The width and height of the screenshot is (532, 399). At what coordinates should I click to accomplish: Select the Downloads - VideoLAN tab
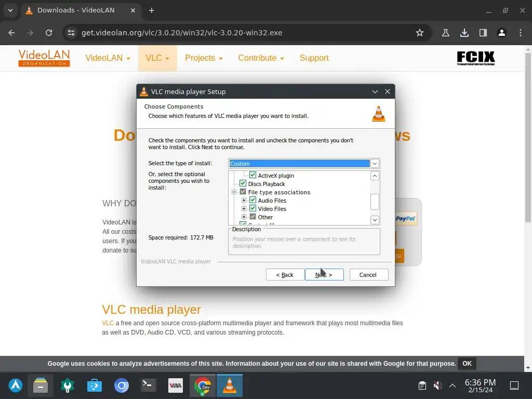point(82,10)
